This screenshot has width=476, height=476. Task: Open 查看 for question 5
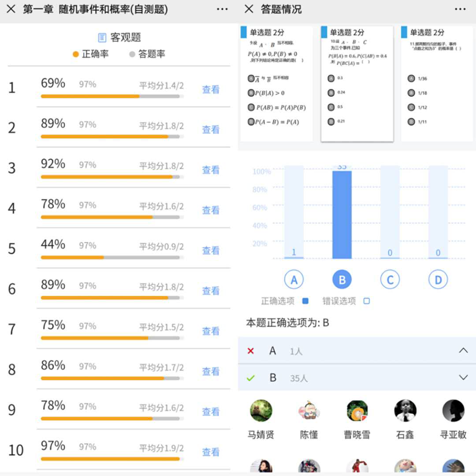(211, 250)
